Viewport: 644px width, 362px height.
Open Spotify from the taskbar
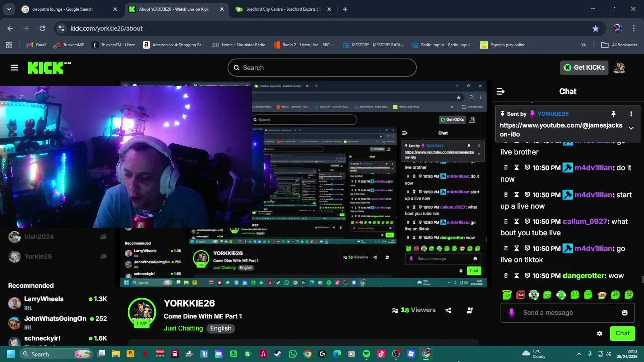366,354
